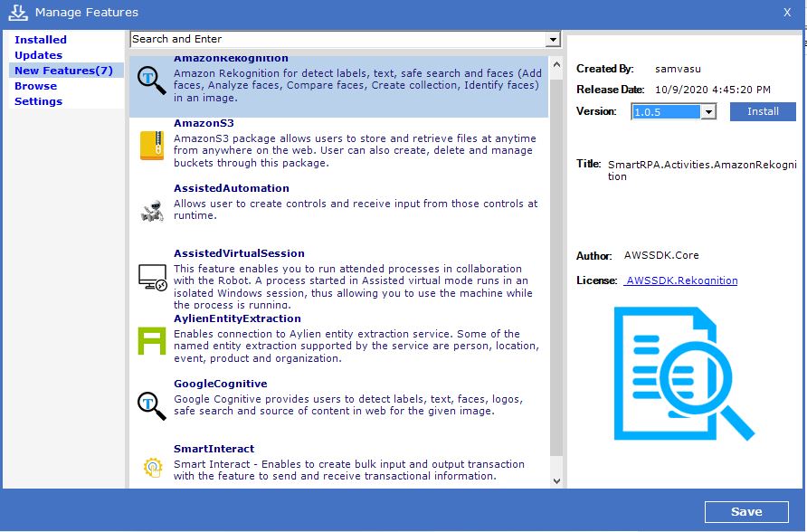
Task: Open the Installed section
Action: pyautogui.click(x=41, y=40)
